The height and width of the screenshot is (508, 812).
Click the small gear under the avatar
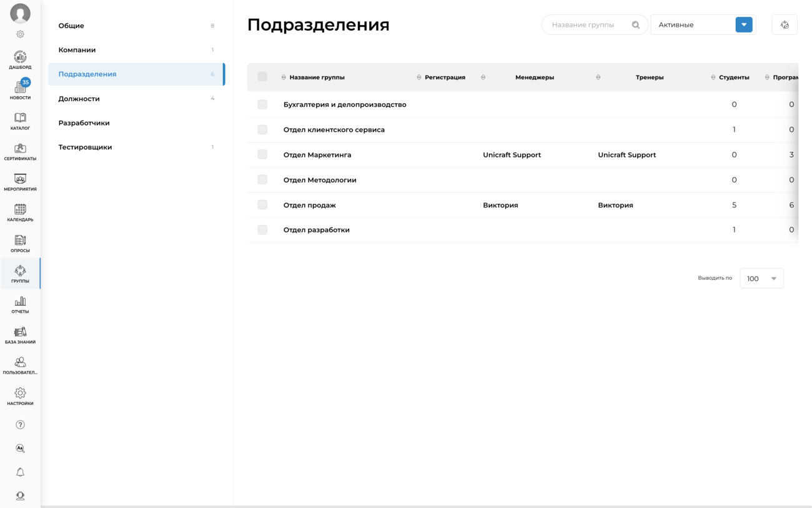20,34
